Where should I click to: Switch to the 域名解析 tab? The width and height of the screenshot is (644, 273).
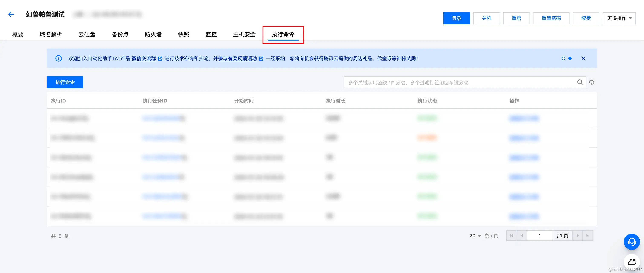(x=51, y=34)
